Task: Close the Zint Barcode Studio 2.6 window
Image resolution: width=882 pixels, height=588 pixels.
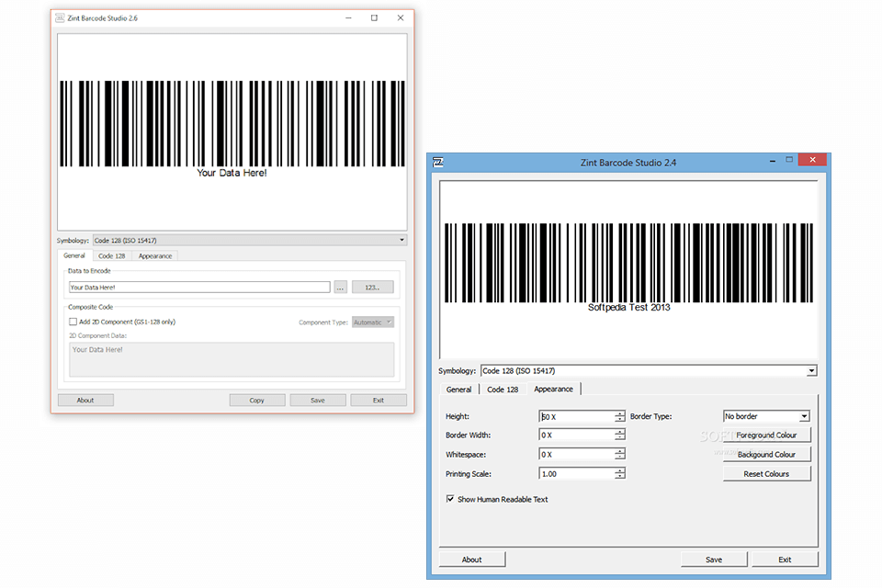Action: [x=401, y=18]
